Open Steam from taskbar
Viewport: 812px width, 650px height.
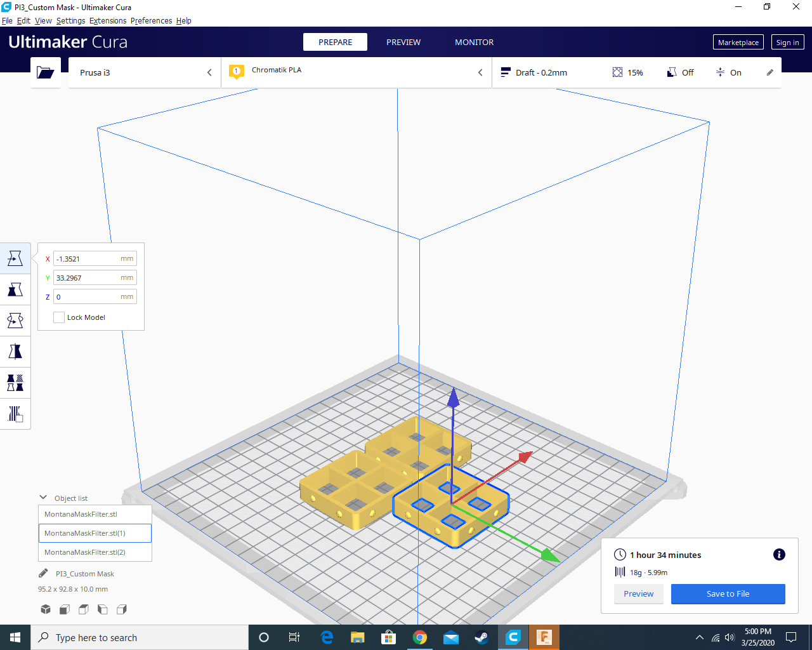click(481, 637)
